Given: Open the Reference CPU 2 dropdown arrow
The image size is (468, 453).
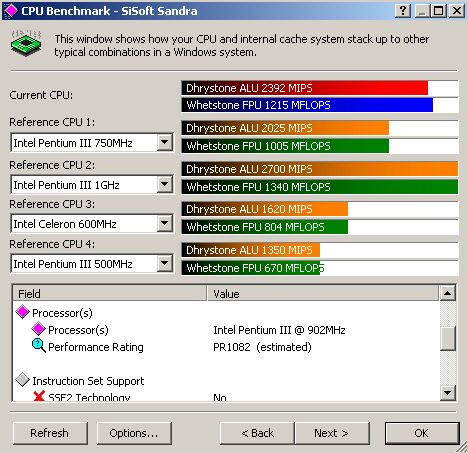Looking at the screenshot, I should 164,184.
